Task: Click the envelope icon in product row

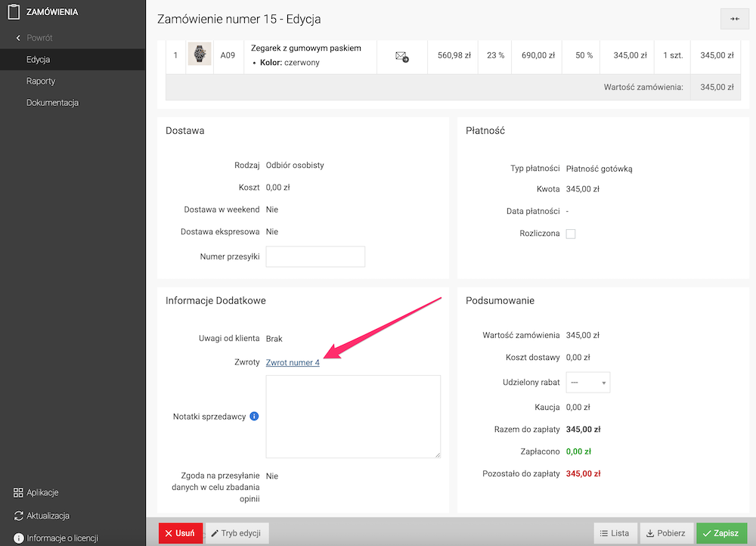Action: click(x=401, y=57)
